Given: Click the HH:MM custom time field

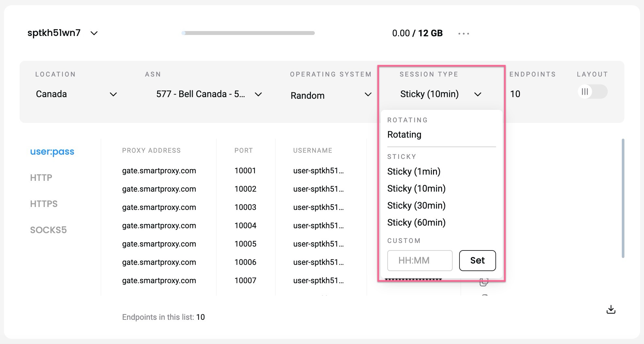Looking at the screenshot, I should pos(420,261).
